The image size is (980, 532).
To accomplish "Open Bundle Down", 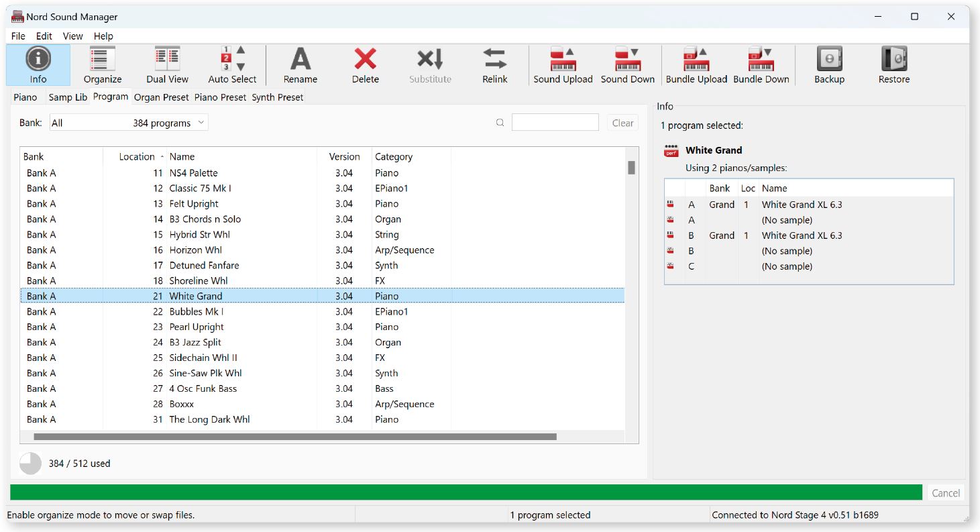I will click(x=761, y=65).
